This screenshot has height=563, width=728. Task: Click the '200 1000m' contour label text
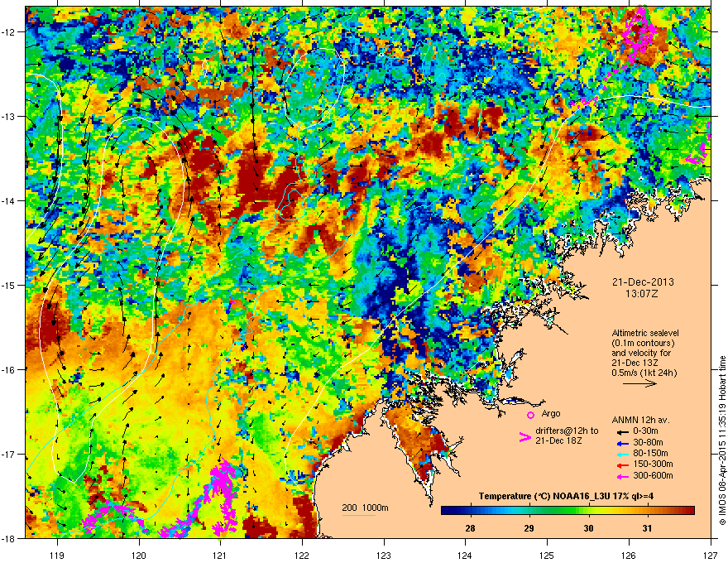(365, 508)
